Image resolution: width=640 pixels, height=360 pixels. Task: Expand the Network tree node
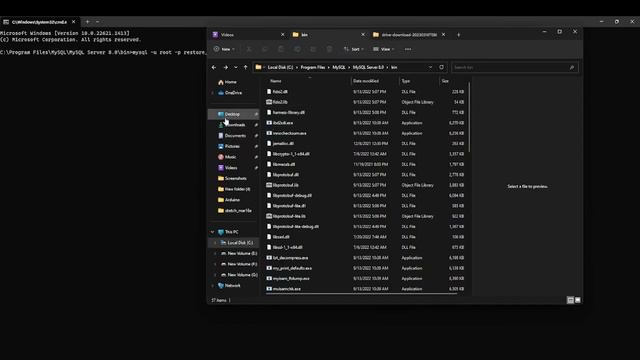(x=212, y=285)
